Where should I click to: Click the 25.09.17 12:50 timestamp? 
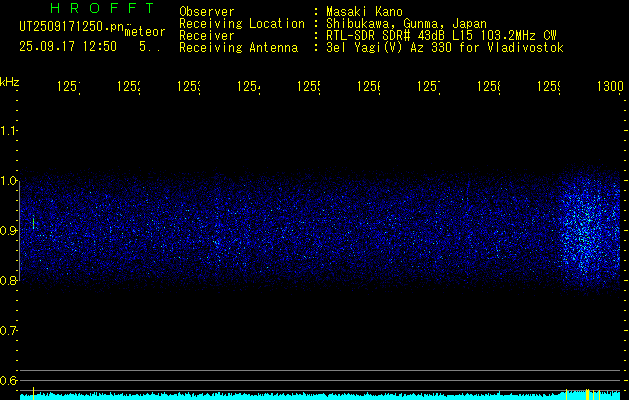tap(68, 46)
